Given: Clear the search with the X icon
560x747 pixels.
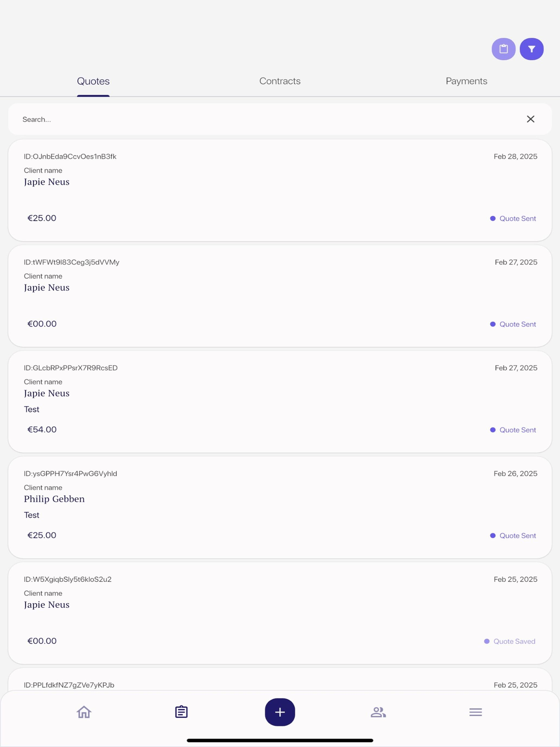Looking at the screenshot, I should coord(530,119).
